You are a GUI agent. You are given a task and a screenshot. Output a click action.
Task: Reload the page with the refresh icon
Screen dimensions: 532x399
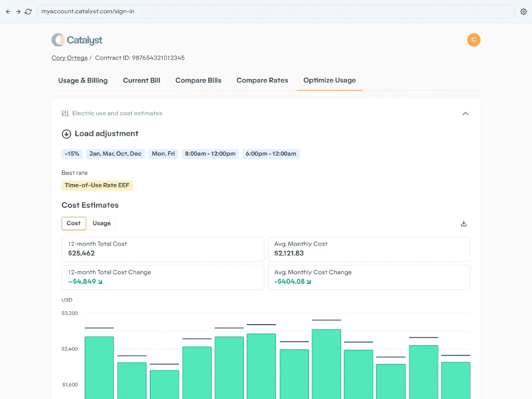28,11
